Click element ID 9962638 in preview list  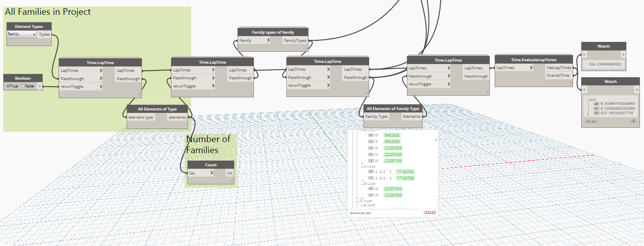(x=392, y=136)
